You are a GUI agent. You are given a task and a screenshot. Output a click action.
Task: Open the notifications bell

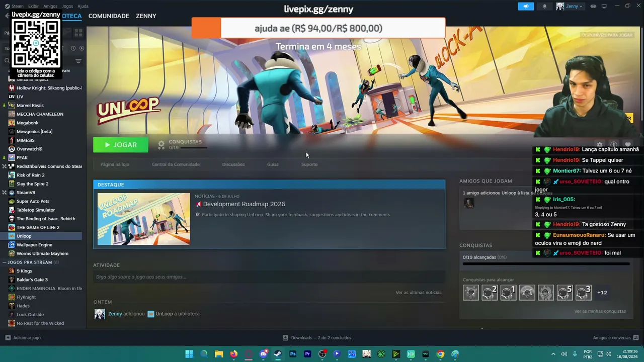point(544,7)
